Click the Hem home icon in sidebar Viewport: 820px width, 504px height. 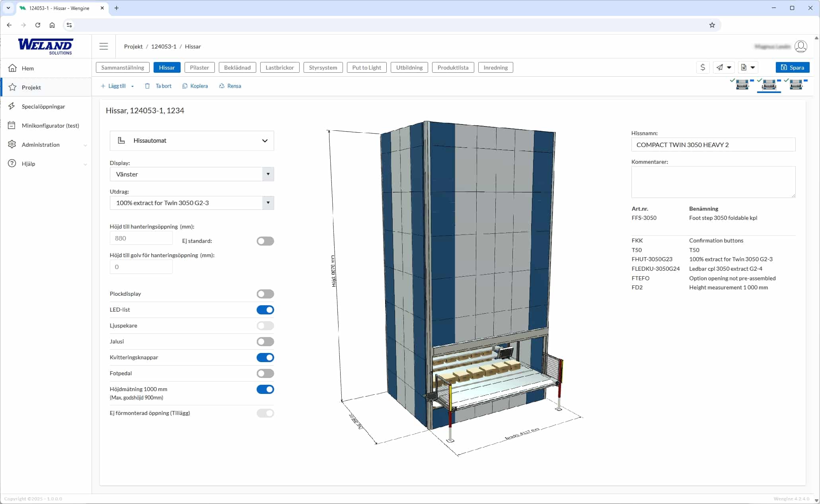[12, 68]
